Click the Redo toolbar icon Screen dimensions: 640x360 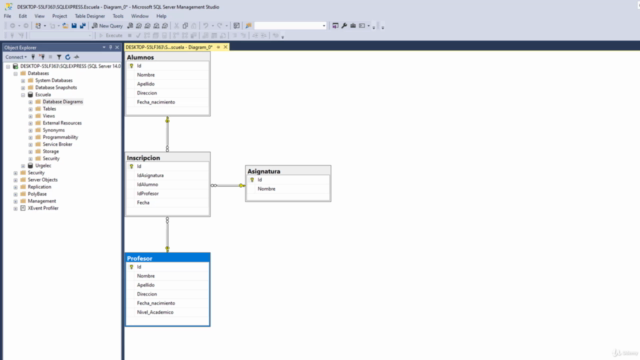[220, 26]
